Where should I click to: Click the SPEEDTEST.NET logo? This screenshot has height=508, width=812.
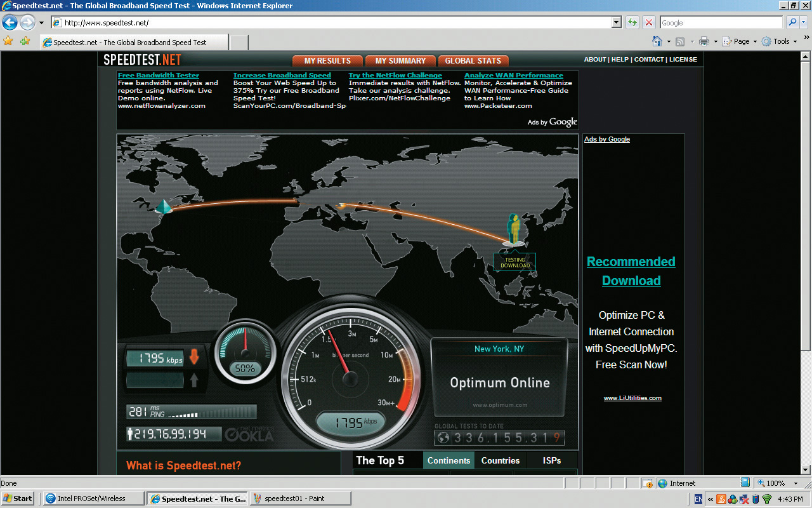[x=143, y=60]
